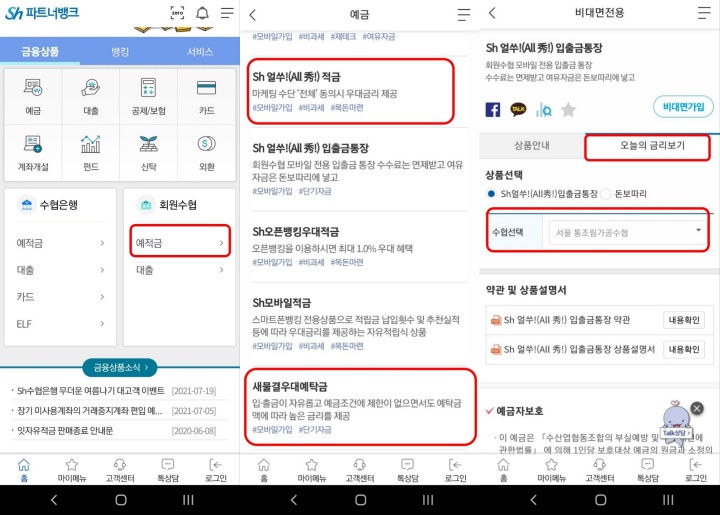720x515 pixels.
Task: Open the 공제/보험 icon
Action: [148, 96]
